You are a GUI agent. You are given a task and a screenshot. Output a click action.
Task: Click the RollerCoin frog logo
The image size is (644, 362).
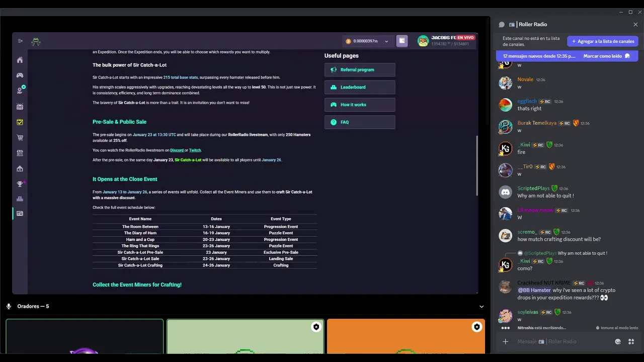[x=36, y=42]
